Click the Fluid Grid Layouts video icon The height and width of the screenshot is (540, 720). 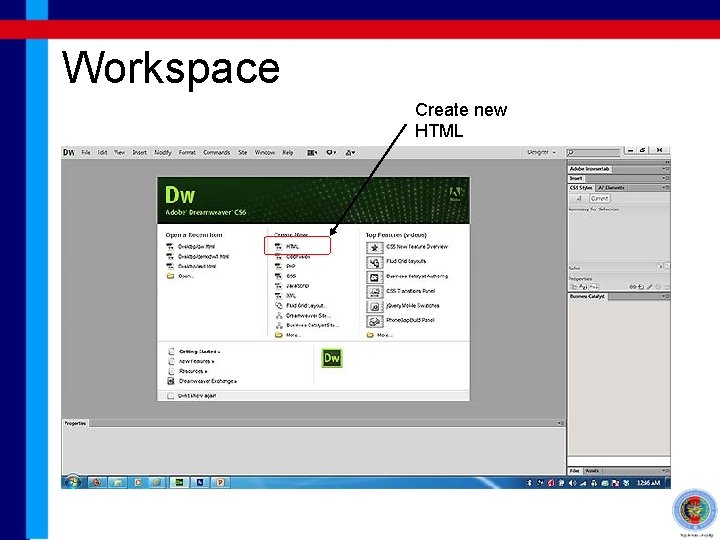click(x=375, y=263)
